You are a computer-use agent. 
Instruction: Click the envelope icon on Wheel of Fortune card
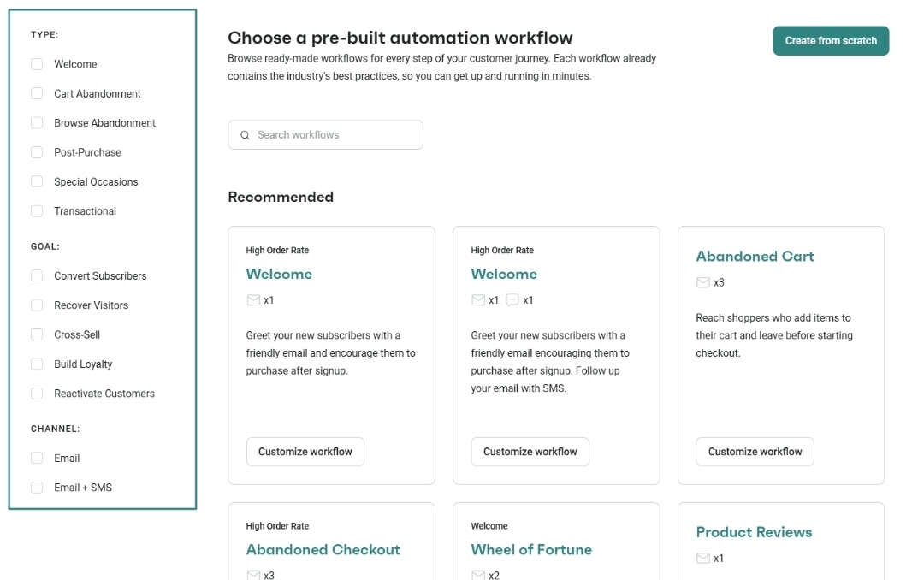(478, 575)
